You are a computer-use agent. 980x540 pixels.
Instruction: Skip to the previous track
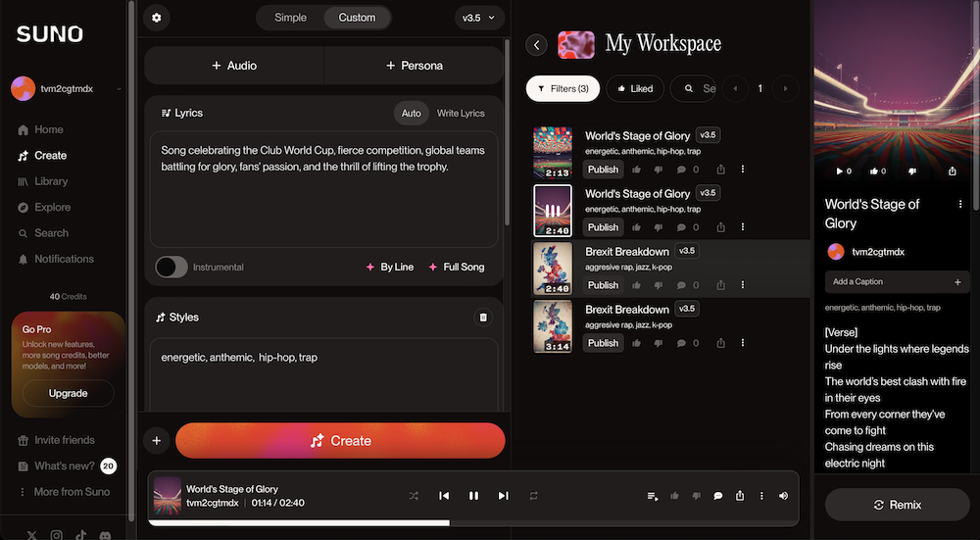(x=444, y=496)
